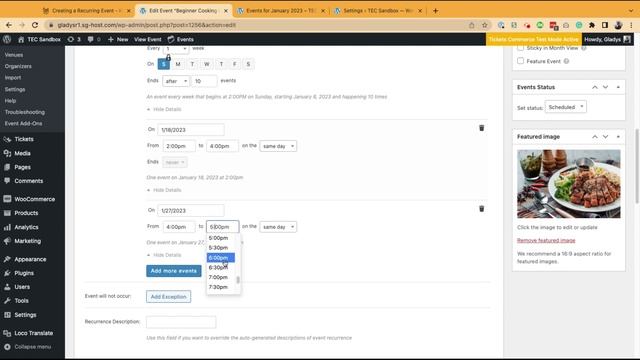The image size is (640, 360).
Task: Open the Set status Scheduled dropdown
Action: tap(566, 107)
